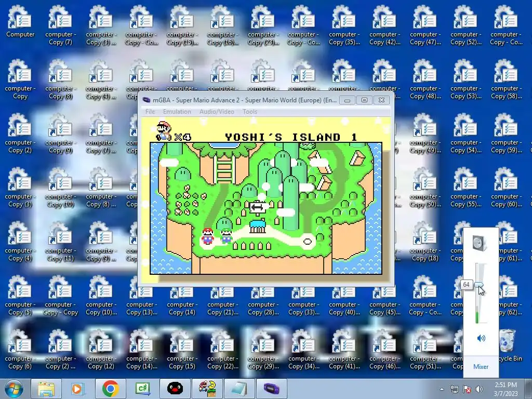Select 'computer - Copy (48)' desktop shortcut
The image size is (532, 399).
(x=425, y=79)
